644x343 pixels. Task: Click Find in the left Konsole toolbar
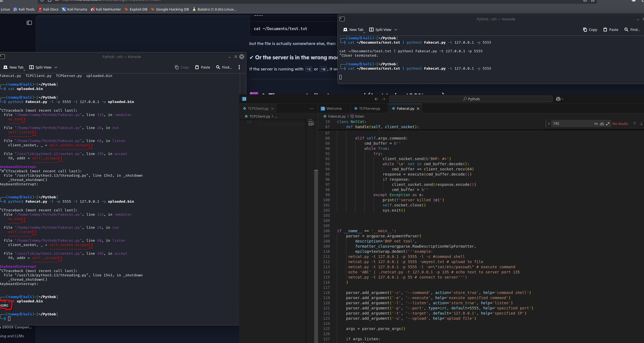[x=224, y=67]
